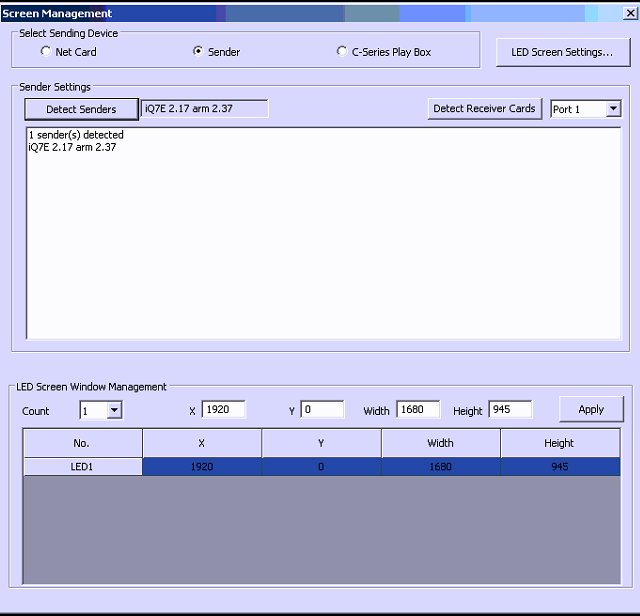Image resolution: width=640 pixels, height=616 pixels.
Task: Click the Y position input field
Action: [x=321, y=410]
